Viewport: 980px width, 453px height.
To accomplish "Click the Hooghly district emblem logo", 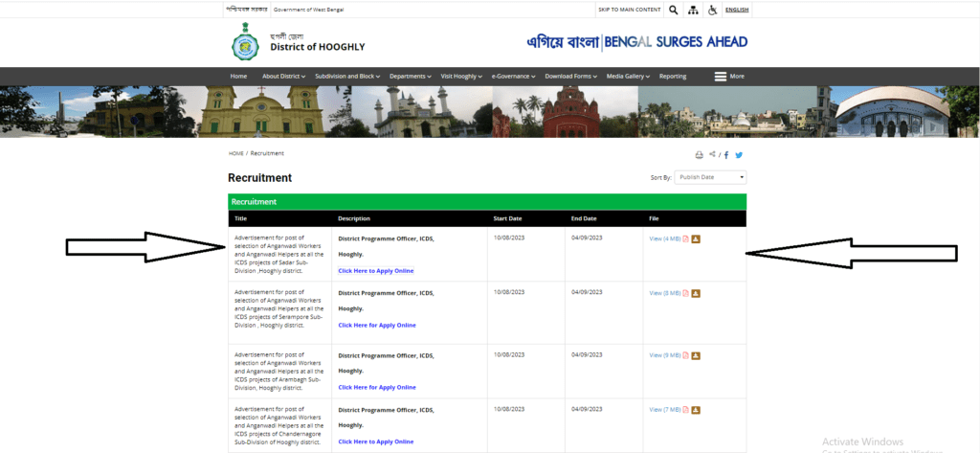I will tap(245, 42).
